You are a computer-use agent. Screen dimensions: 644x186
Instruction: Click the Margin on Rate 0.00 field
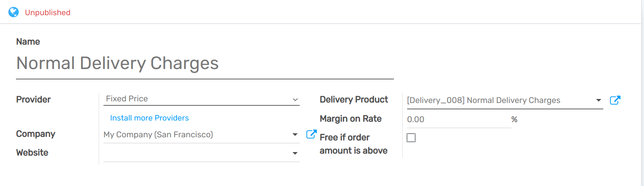(x=457, y=119)
